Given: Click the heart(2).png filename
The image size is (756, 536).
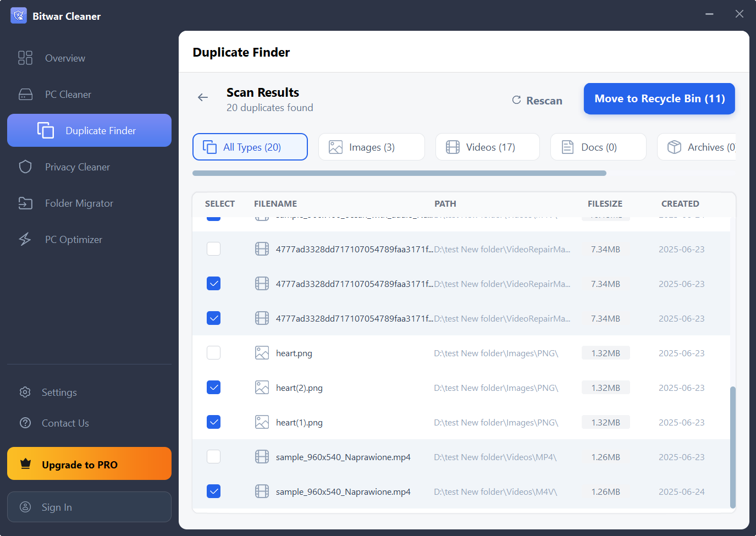Looking at the screenshot, I should click(x=299, y=388).
